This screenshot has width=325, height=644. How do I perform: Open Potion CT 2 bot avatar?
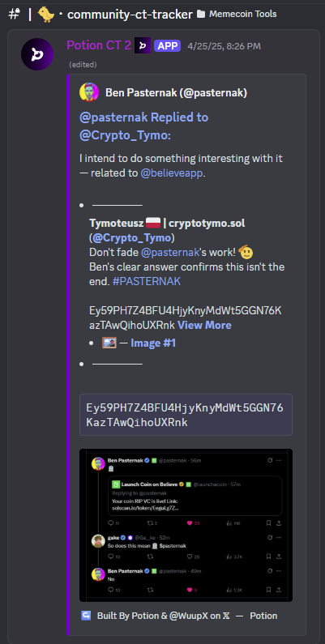(37, 54)
